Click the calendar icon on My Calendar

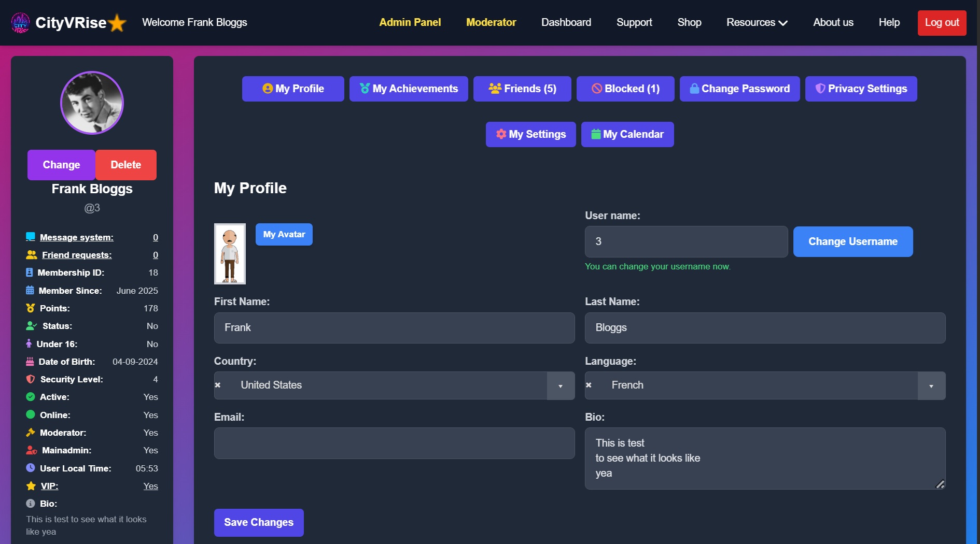tap(596, 134)
